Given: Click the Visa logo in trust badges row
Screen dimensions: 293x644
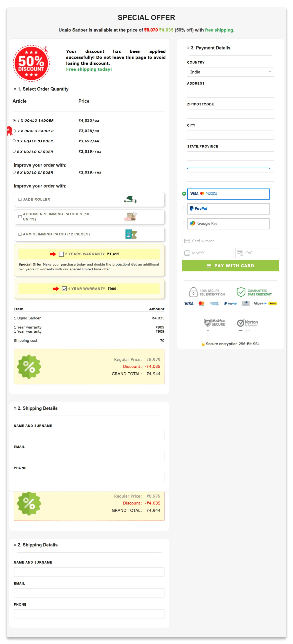Looking at the screenshot, I should (x=189, y=303).
